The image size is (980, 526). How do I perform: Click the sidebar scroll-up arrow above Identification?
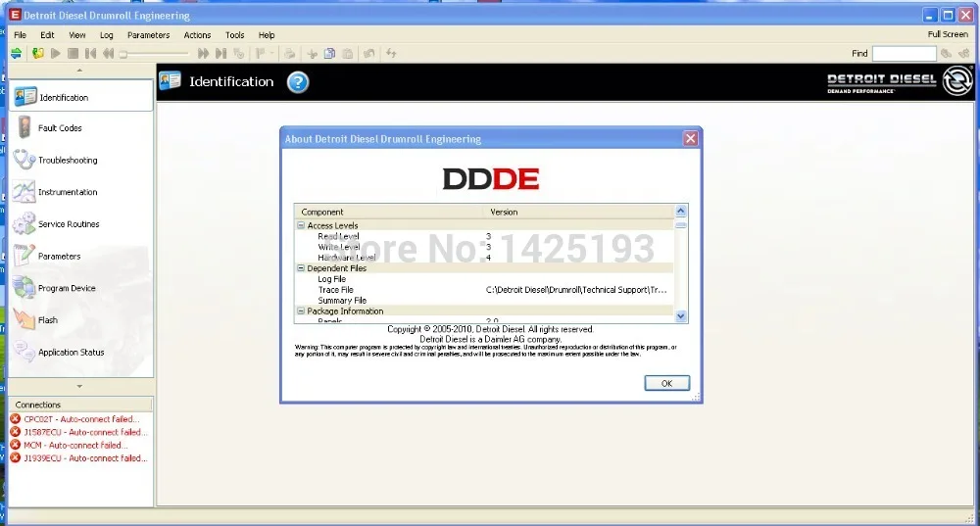79,71
